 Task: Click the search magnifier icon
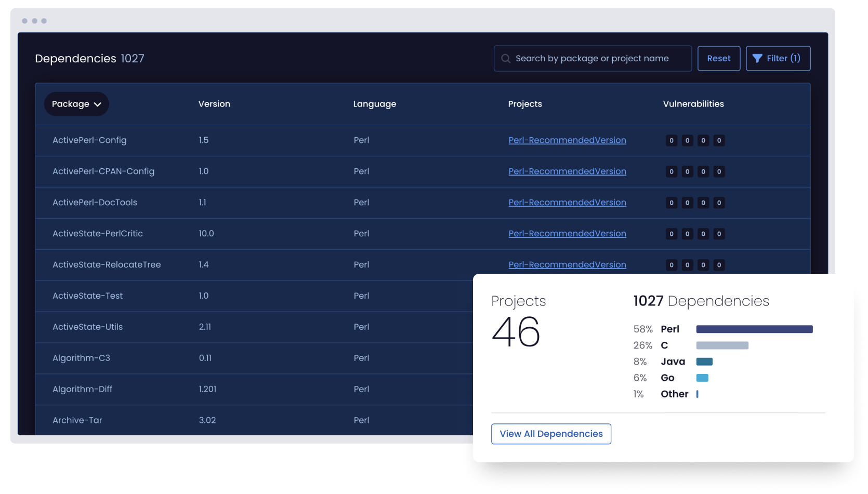pyautogui.click(x=505, y=59)
